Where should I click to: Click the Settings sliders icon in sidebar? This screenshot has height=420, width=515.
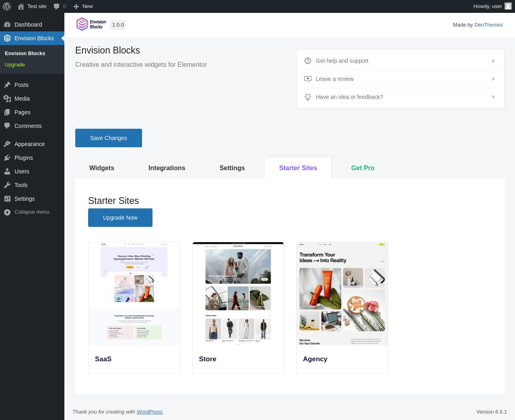click(7, 199)
